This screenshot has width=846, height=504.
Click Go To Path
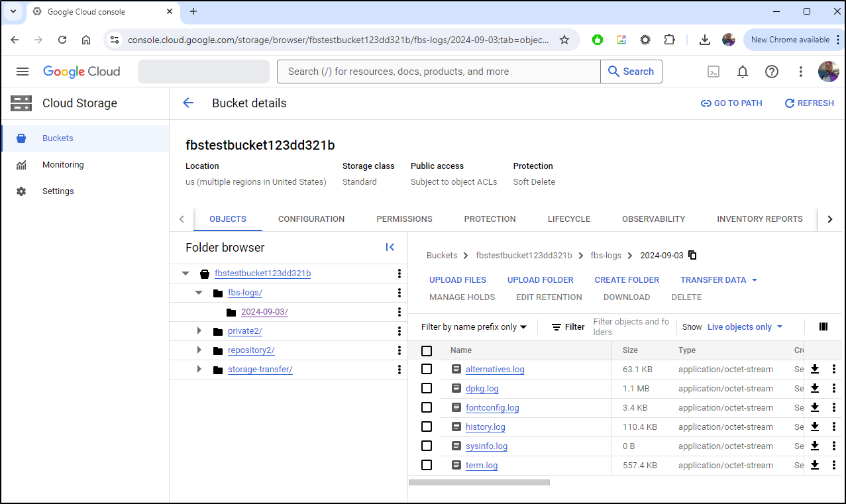click(731, 103)
